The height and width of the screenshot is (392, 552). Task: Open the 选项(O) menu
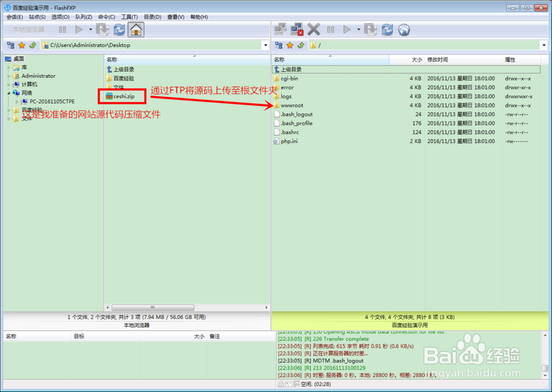click(x=60, y=17)
